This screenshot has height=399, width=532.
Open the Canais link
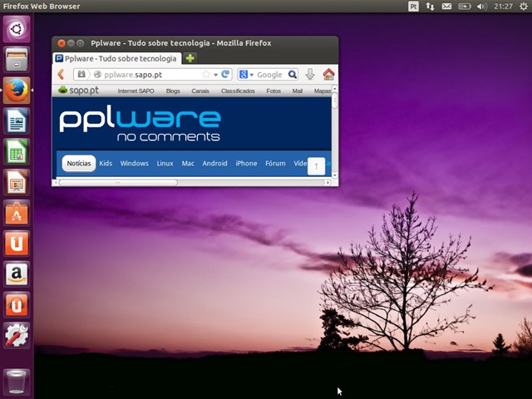pyautogui.click(x=200, y=91)
